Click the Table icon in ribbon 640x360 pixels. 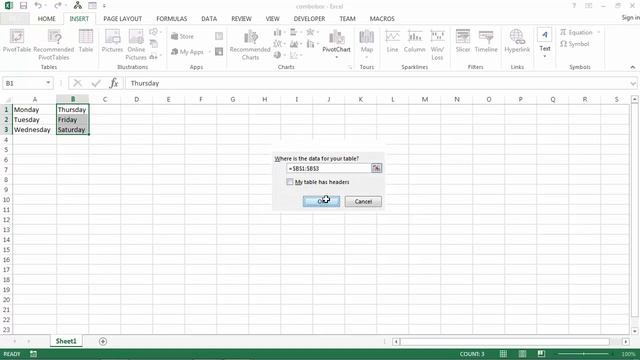tap(86, 41)
